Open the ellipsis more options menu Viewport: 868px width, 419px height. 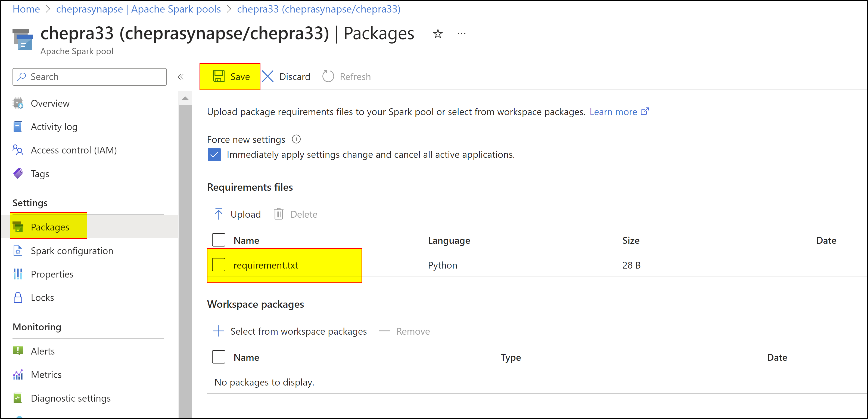[x=461, y=33]
